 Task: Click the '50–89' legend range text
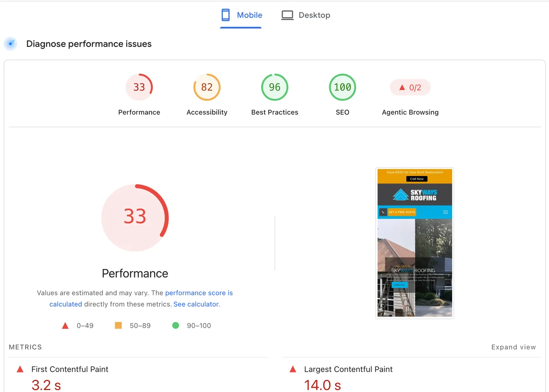(x=140, y=326)
